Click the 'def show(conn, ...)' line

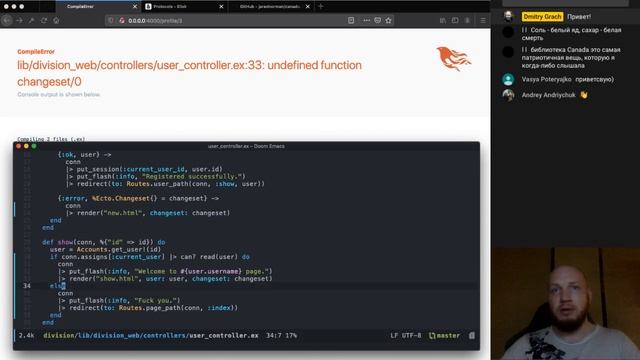104,242
